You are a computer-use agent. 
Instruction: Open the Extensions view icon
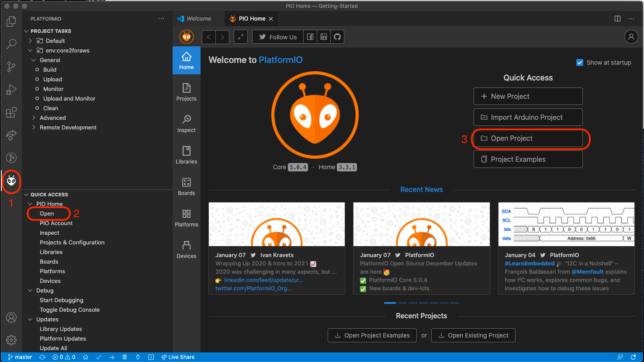[x=11, y=112]
